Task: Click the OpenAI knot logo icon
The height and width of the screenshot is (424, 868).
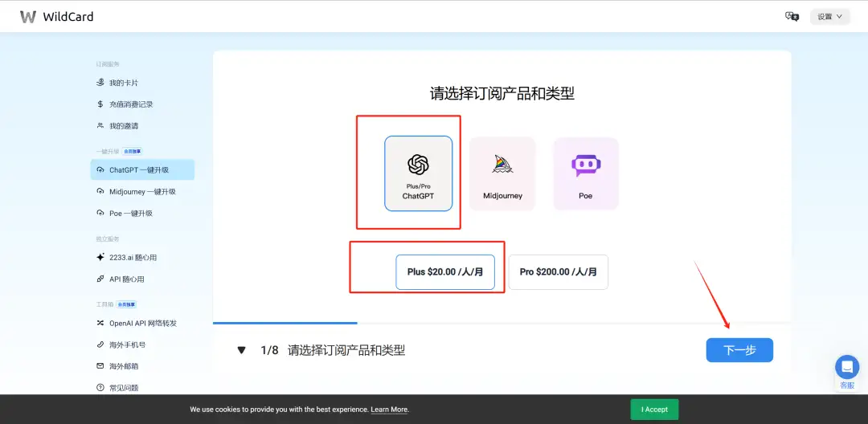Action: (x=419, y=164)
